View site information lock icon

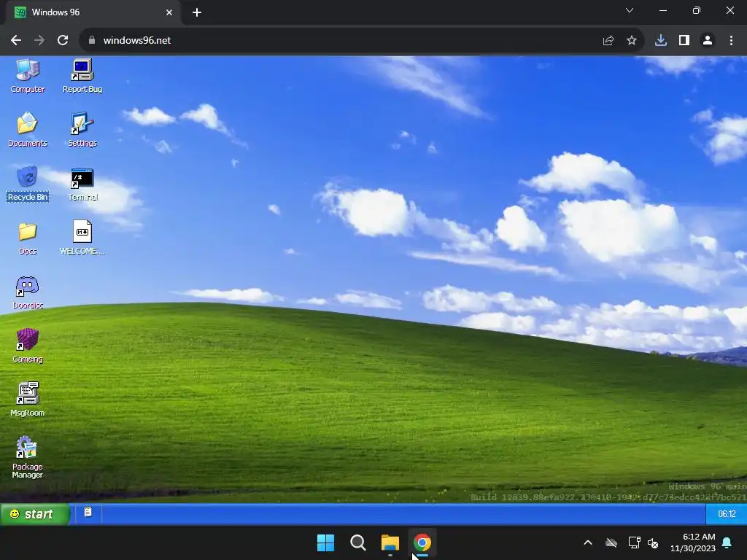coord(92,41)
